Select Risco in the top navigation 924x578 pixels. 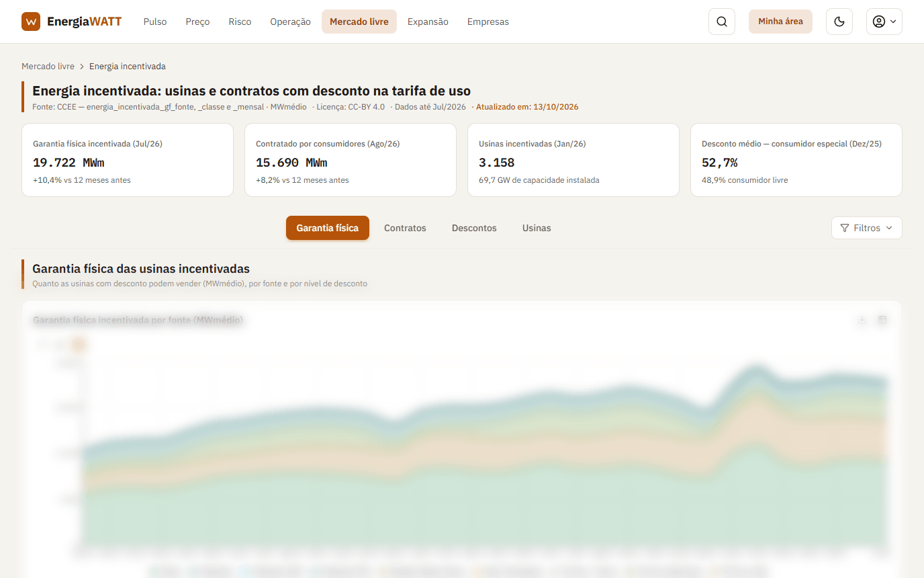pyautogui.click(x=240, y=22)
